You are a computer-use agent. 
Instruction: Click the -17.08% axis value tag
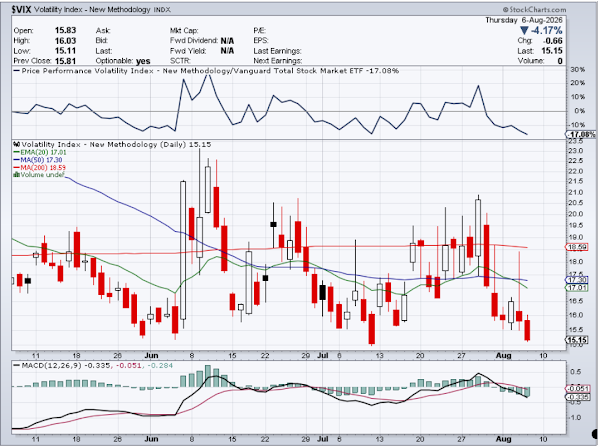[x=580, y=134]
